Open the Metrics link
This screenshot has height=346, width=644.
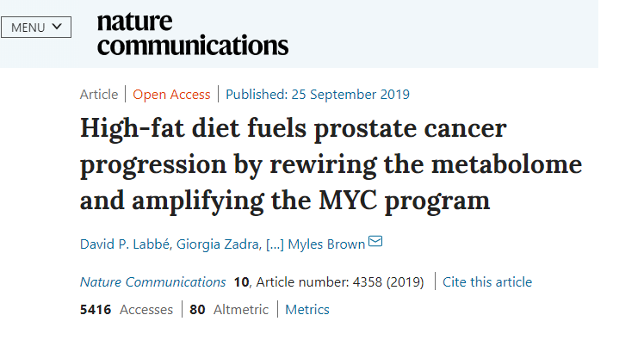pyautogui.click(x=307, y=310)
